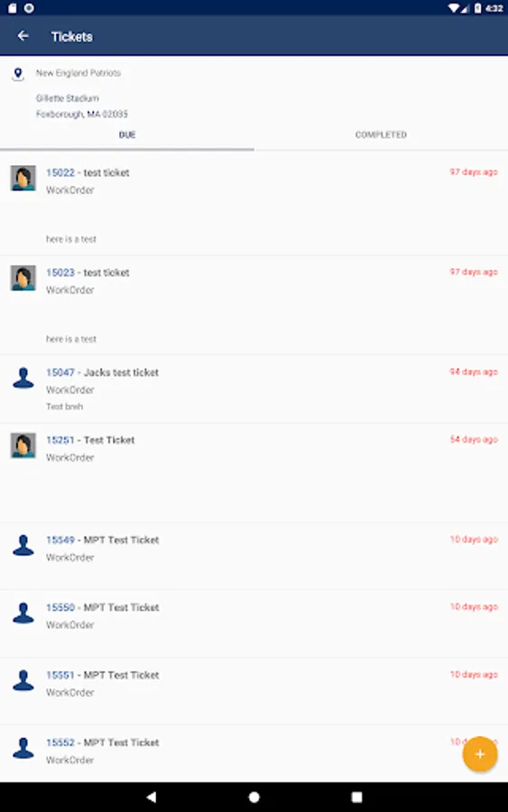
Task: Tap the Android recent apps square
Action: pyautogui.click(x=356, y=797)
